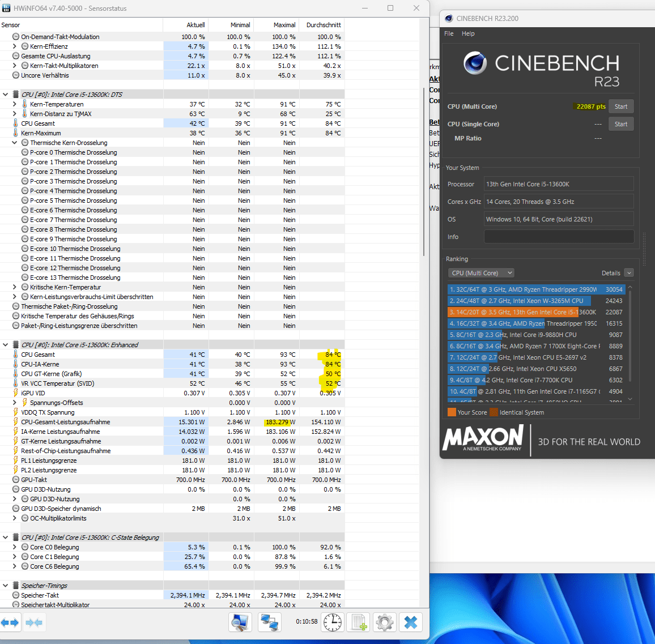Click the circle icon beside GPU-Takt
The image size is (655, 644).
16,479
